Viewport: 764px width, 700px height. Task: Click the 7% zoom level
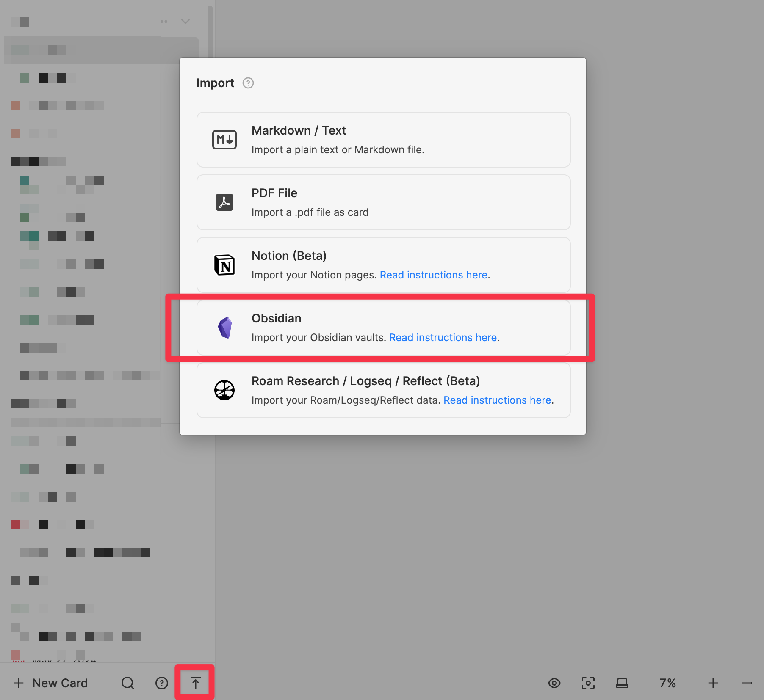[667, 683]
